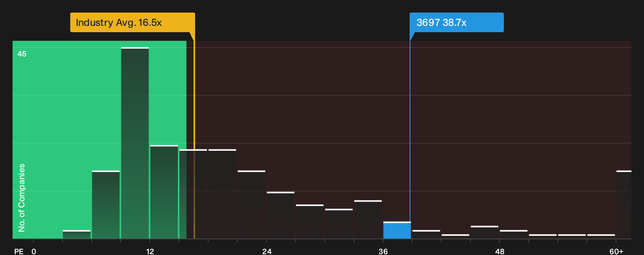Select the bar above the 60+ label
Image resolution: width=644 pixels, height=255 pixels.
point(624,204)
